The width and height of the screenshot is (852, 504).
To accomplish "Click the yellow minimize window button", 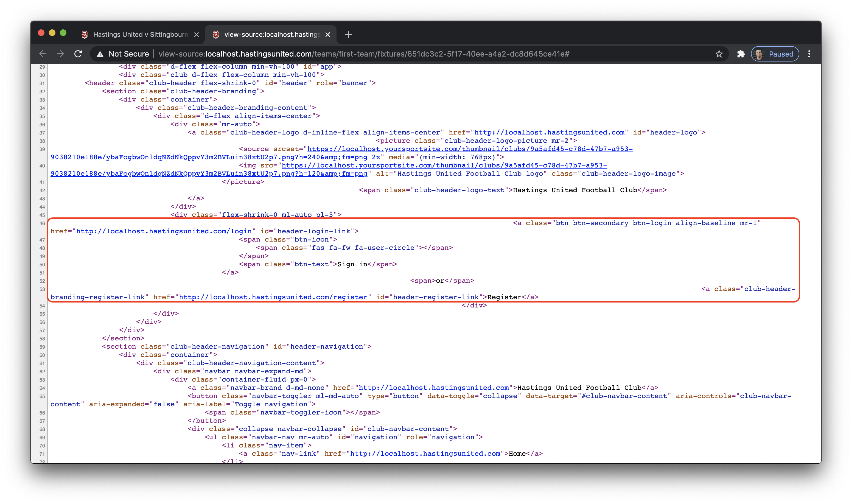I will tap(52, 33).
